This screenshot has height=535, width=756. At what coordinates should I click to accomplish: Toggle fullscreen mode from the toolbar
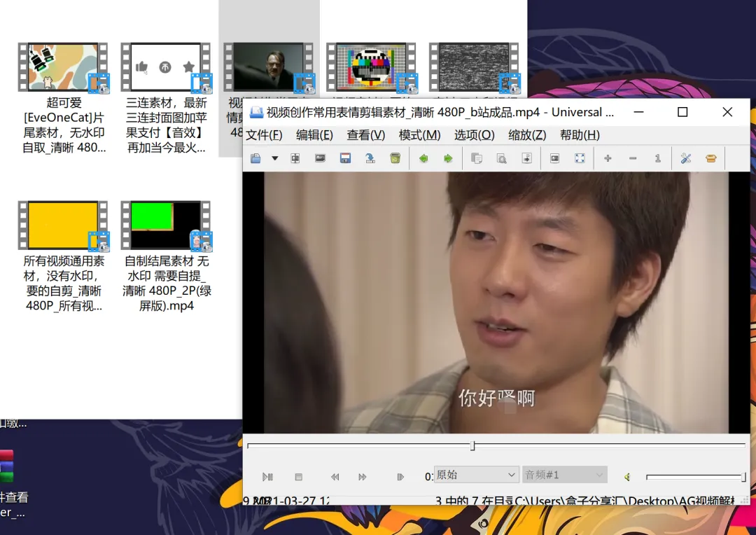pyautogui.click(x=580, y=159)
